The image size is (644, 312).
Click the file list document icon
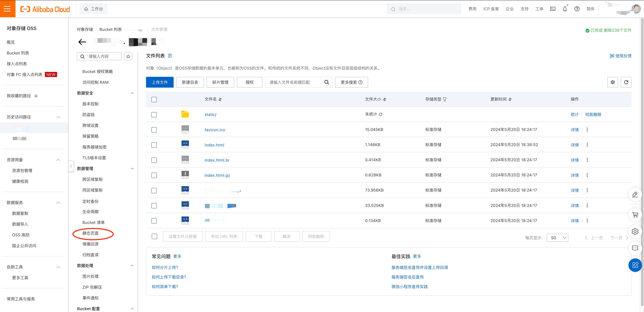coord(170,56)
